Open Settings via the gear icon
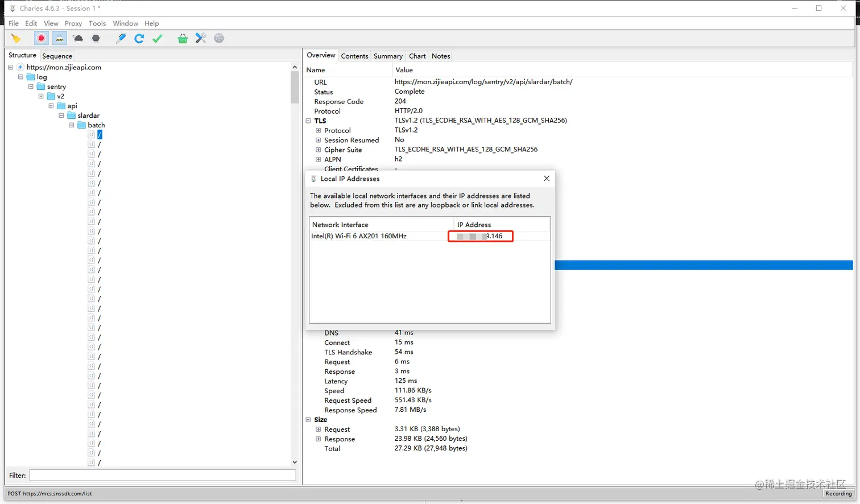 point(219,38)
